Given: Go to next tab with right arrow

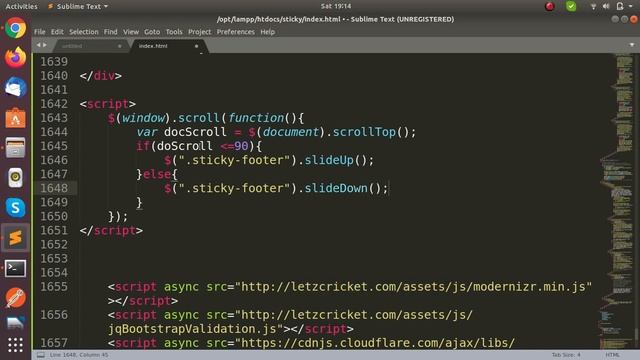Looking at the screenshot, I should 45,45.
